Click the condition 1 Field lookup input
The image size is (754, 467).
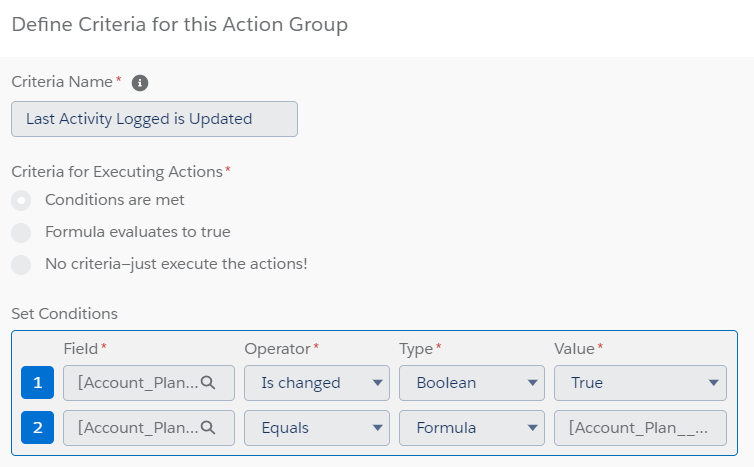[x=138, y=382]
